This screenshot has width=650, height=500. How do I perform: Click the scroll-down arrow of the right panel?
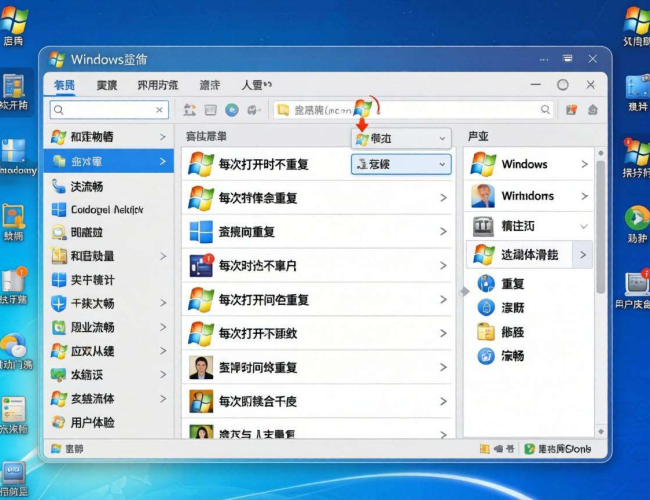point(601,431)
